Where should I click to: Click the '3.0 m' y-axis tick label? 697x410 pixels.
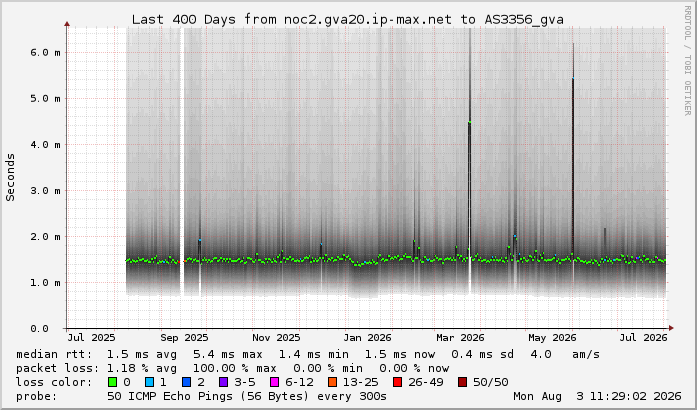click(45, 190)
